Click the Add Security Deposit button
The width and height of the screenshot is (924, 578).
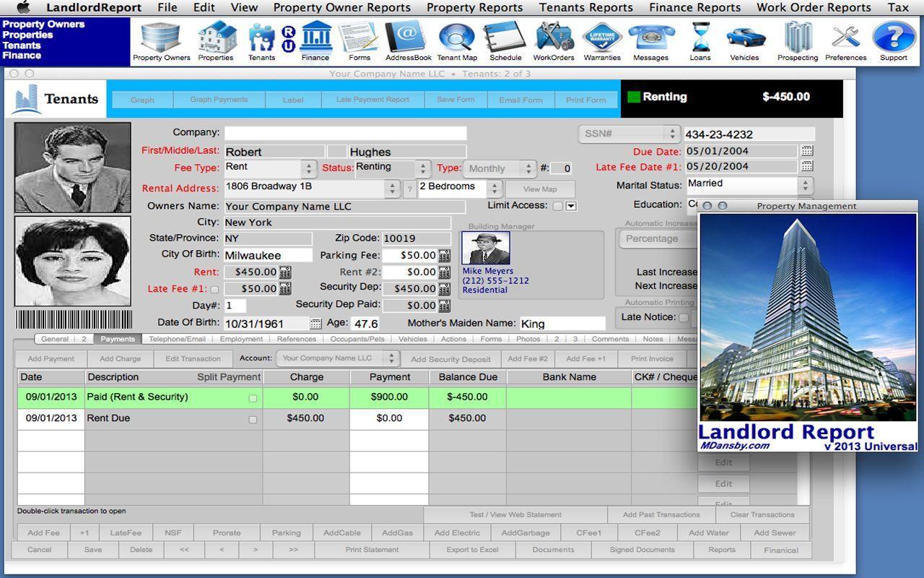[450, 359]
